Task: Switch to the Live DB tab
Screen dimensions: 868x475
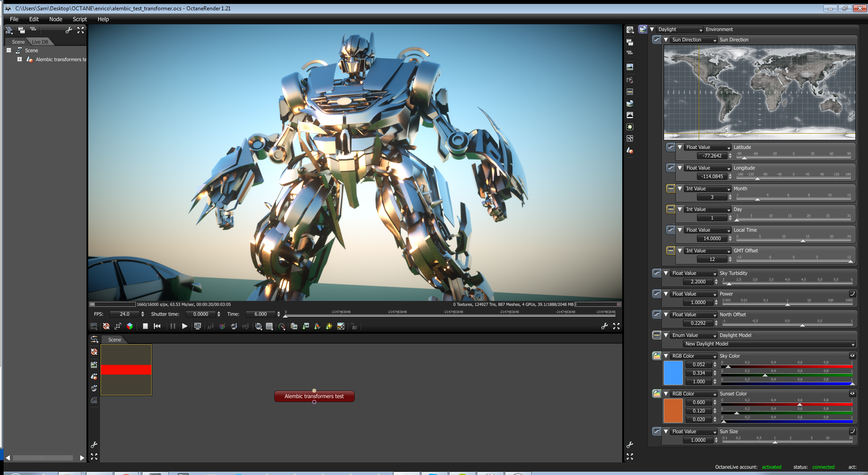Action: tap(40, 42)
